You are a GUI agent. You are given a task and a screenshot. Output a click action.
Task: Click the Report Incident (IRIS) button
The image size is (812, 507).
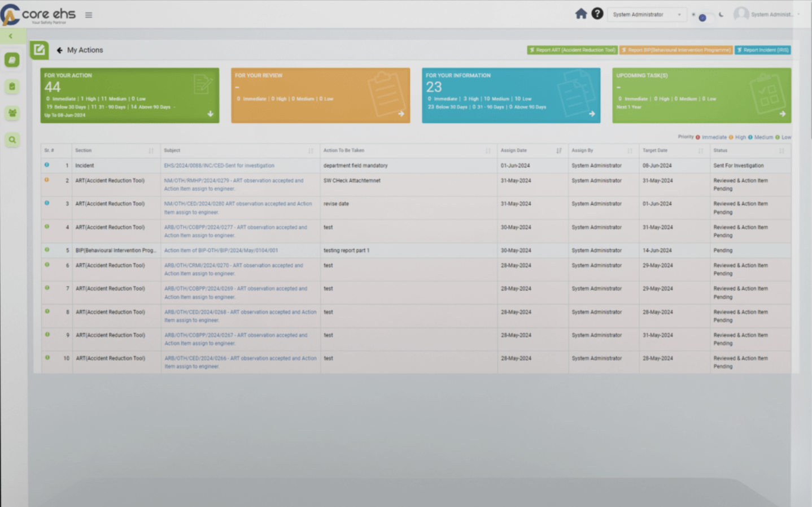tap(763, 50)
